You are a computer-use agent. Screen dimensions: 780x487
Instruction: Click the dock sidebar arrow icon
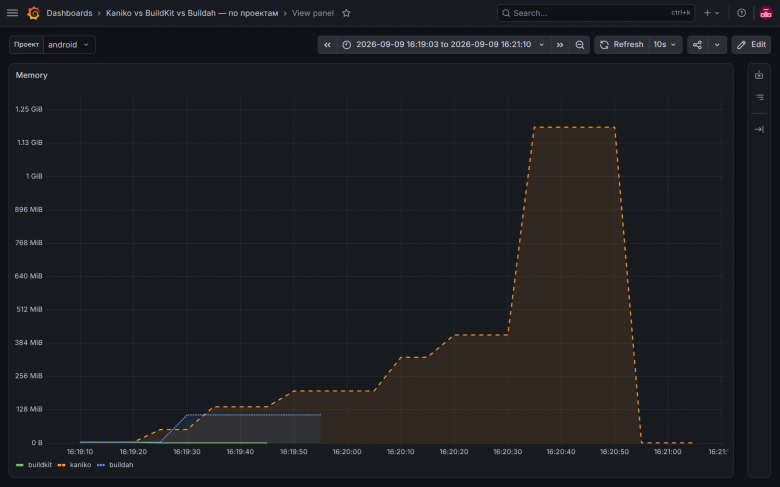pyautogui.click(x=759, y=129)
